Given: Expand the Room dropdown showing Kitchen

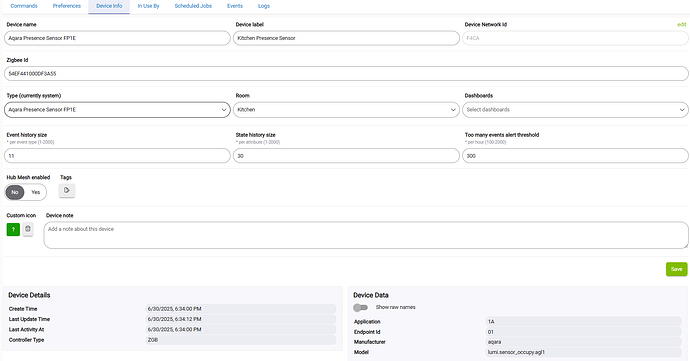Looking at the screenshot, I should click(346, 110).
